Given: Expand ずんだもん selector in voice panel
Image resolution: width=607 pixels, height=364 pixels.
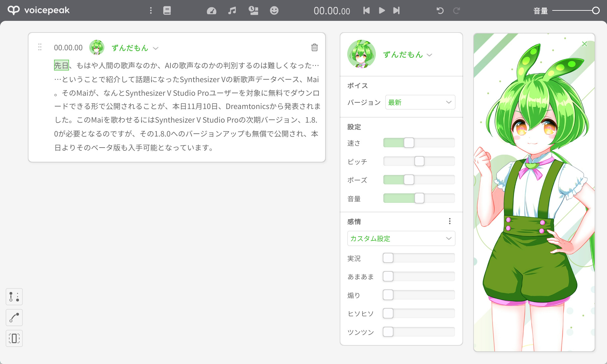Looking at the screenshot, I should pyautogui.click(x=407, y=55).
